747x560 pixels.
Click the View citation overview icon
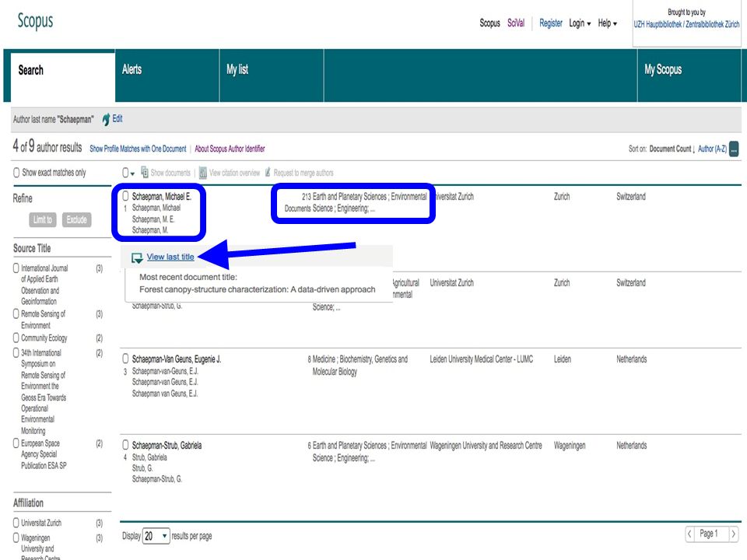pyautogui.click(x=203, y=173)
